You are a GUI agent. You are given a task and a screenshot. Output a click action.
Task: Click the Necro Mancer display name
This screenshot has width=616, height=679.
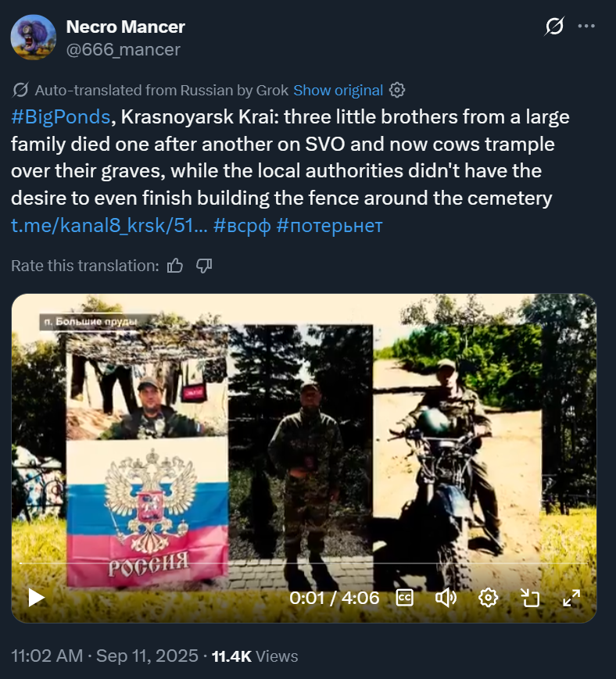125,27
